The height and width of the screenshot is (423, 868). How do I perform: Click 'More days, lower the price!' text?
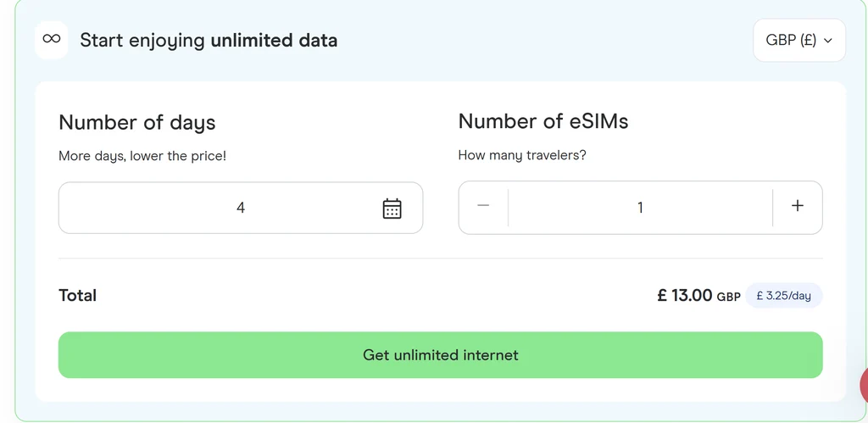click(x=142, y=156)
